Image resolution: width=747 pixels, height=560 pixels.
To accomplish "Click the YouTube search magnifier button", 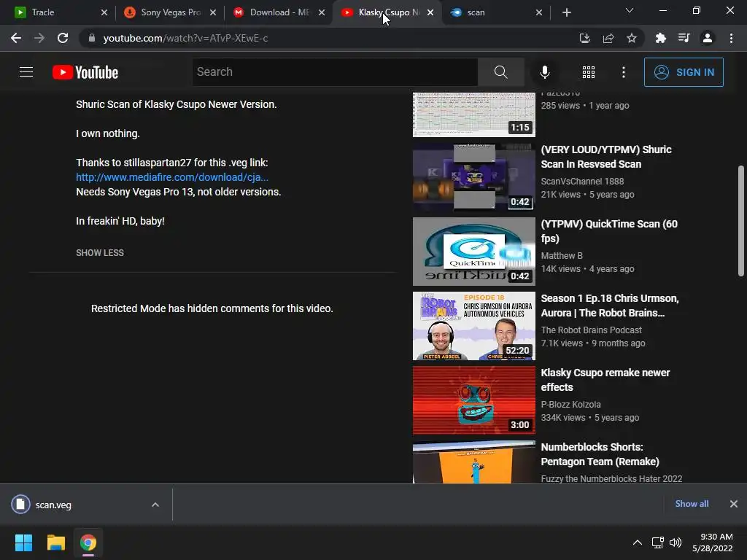I will point(500,72).
